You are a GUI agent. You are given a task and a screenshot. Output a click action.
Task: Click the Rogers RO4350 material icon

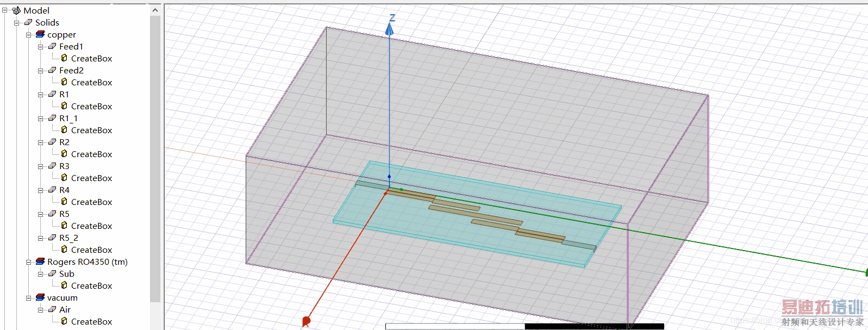pyautogui.click(x=40, y=261)
